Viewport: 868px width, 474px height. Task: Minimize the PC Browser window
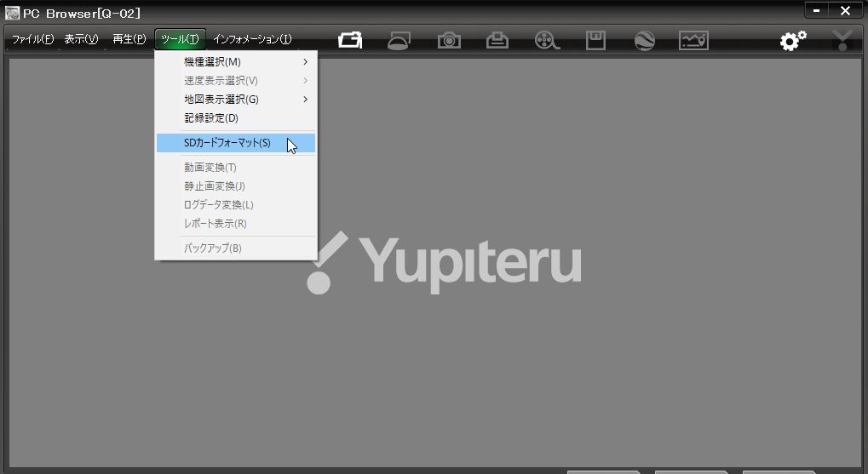click(x=817, y=10)
